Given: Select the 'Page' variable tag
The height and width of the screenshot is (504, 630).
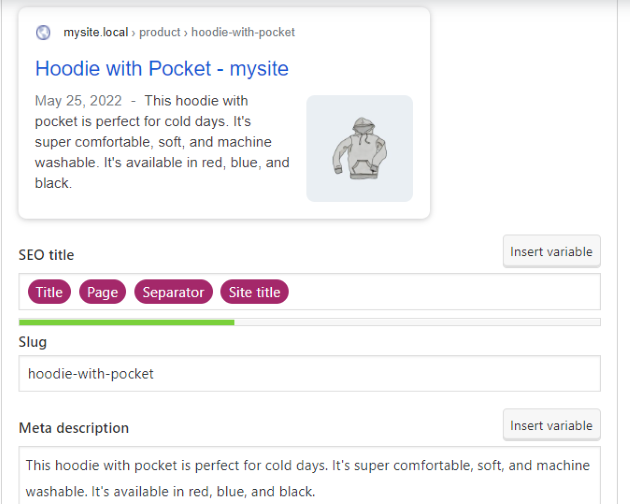Looking at the screenshot, I should (102, 292).
